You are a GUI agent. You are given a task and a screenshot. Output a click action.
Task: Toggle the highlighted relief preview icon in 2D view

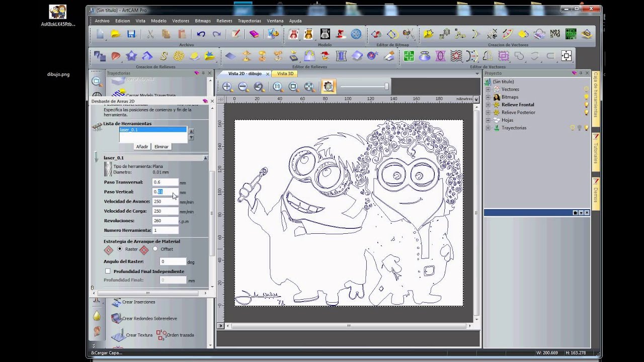point(328,86)
